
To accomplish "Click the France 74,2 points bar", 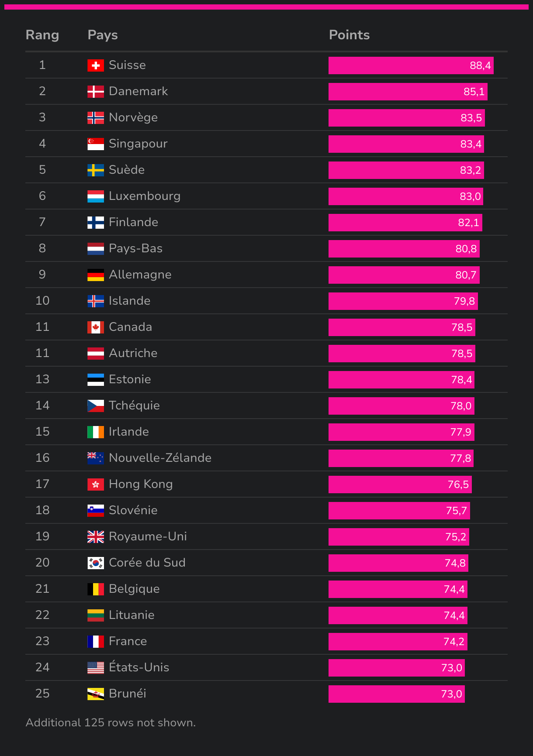I will click(x=398, y=642).
